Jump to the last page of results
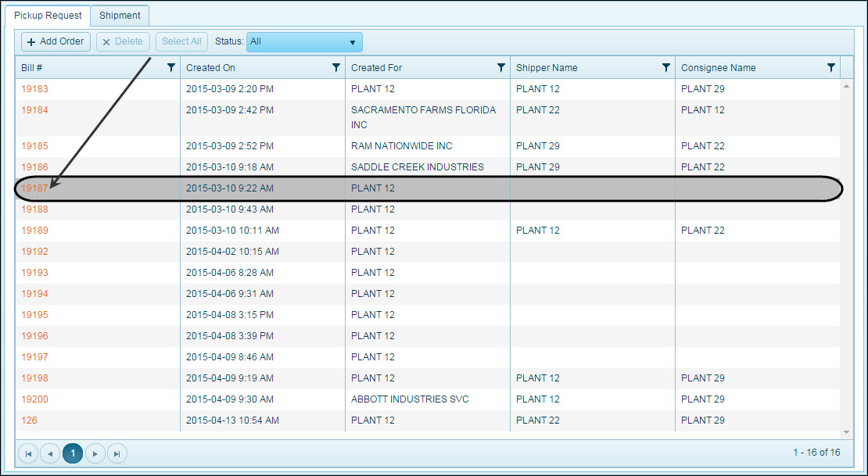Image resolution: width=868 pixels, height=476 pixels. point(117,453)
